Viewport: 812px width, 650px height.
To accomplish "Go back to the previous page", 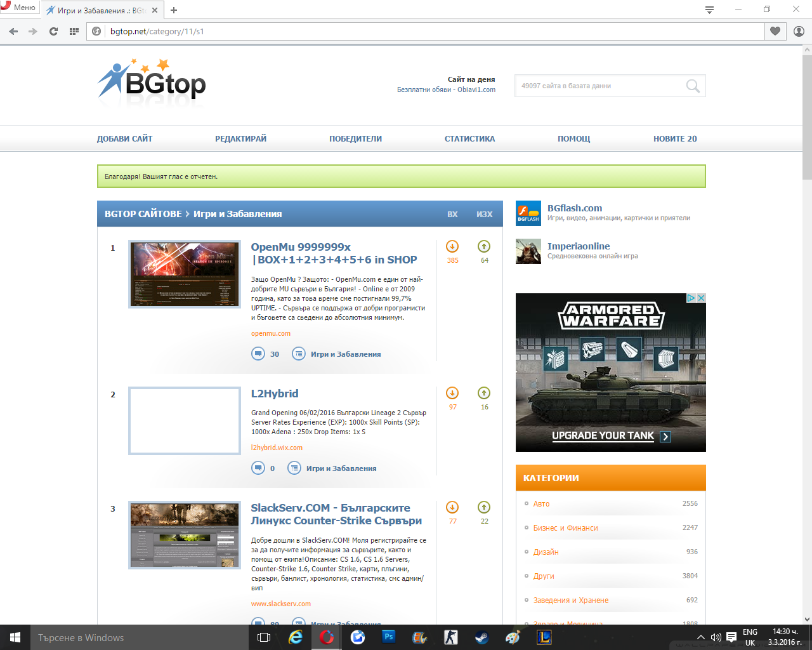I will 13,31.
